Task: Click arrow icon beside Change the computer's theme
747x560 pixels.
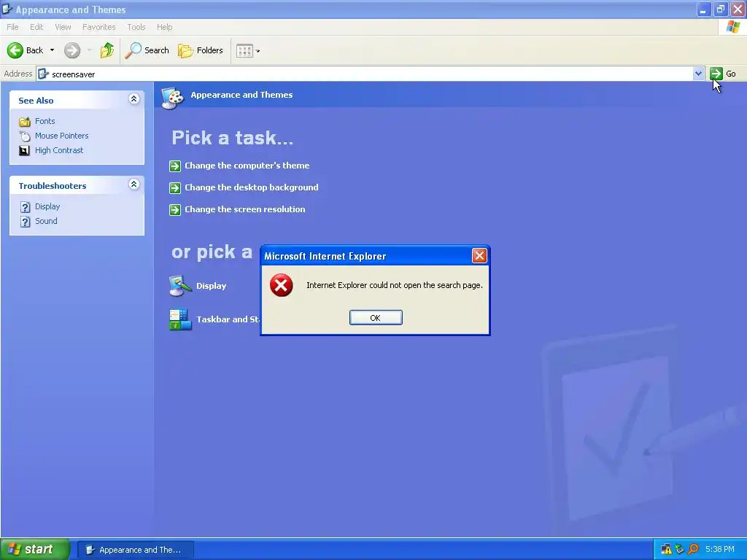Action: click(x=175, y=166)
